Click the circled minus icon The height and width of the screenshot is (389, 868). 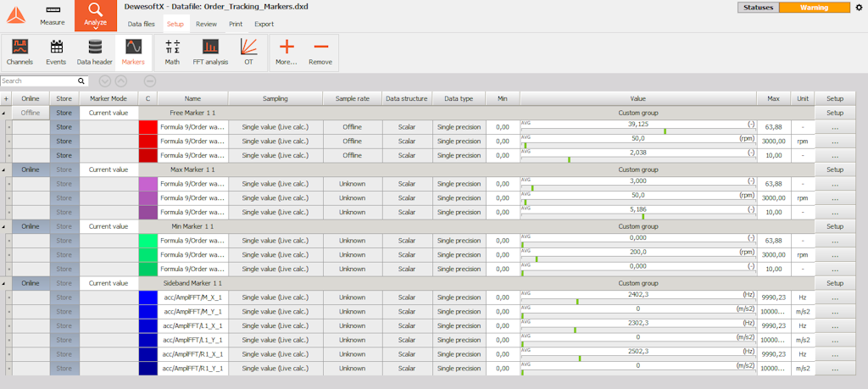tap(150, 81)
